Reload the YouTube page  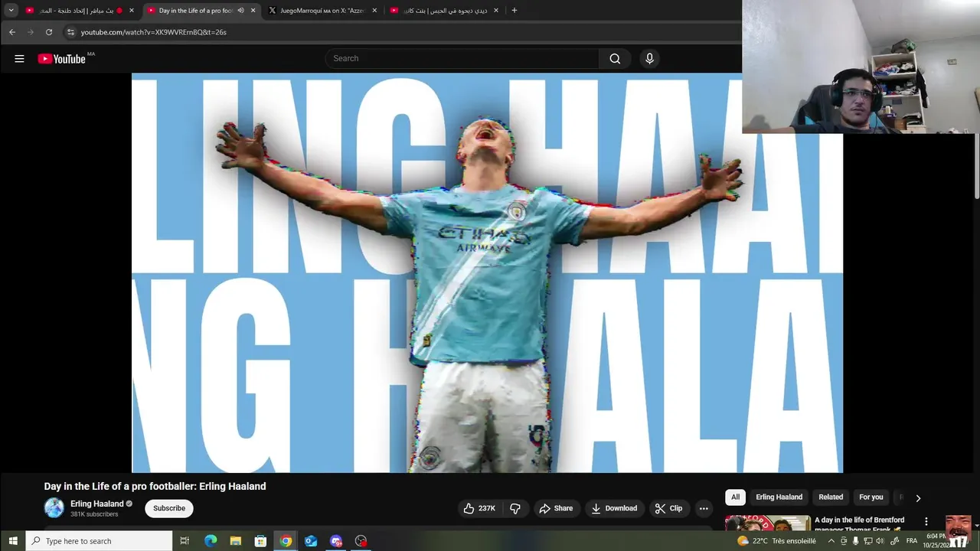point(49,32)
